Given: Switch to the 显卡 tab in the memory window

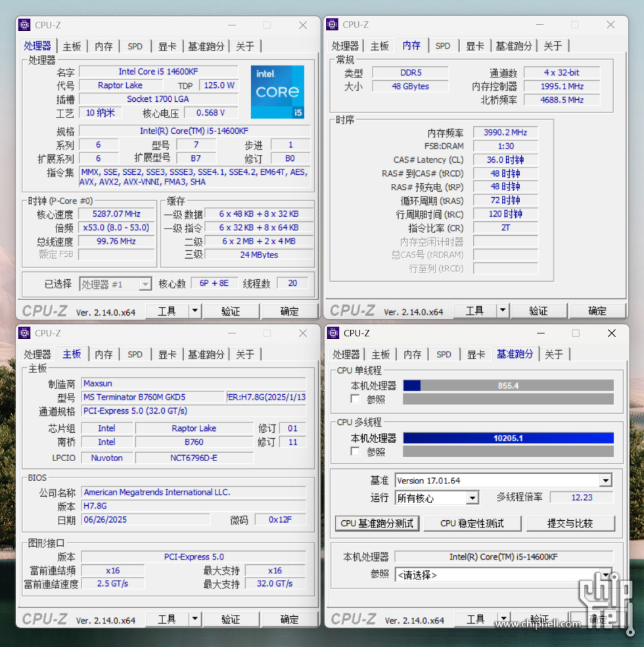Looking at the screenshot, I should click(474, 46).
